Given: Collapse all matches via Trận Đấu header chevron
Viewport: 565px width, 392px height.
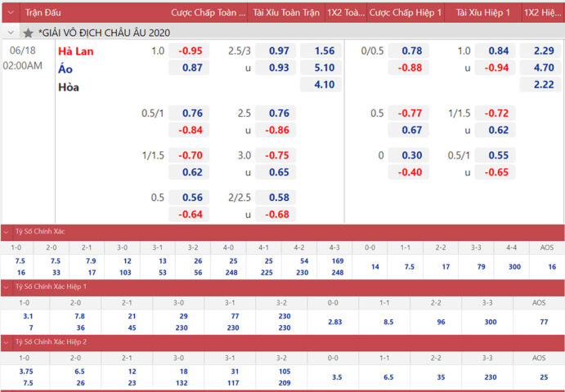Looking at the screenshot, I should coord(10,13).
